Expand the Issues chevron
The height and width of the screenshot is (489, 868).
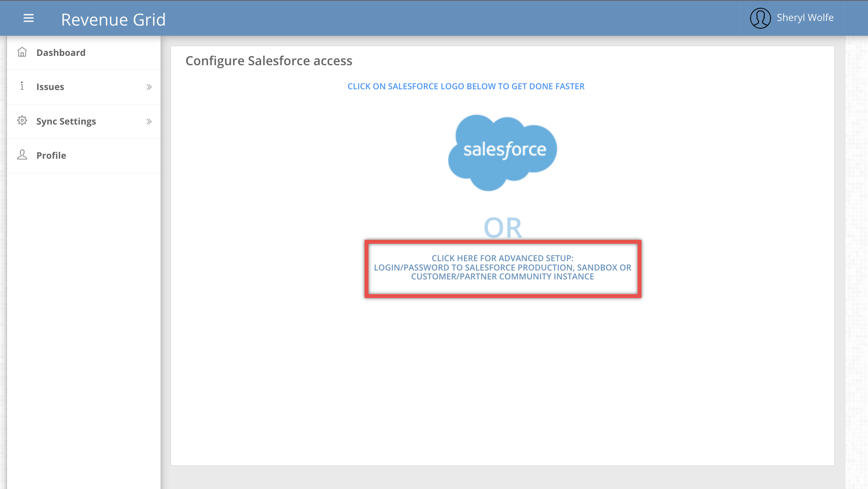(149, 87)
